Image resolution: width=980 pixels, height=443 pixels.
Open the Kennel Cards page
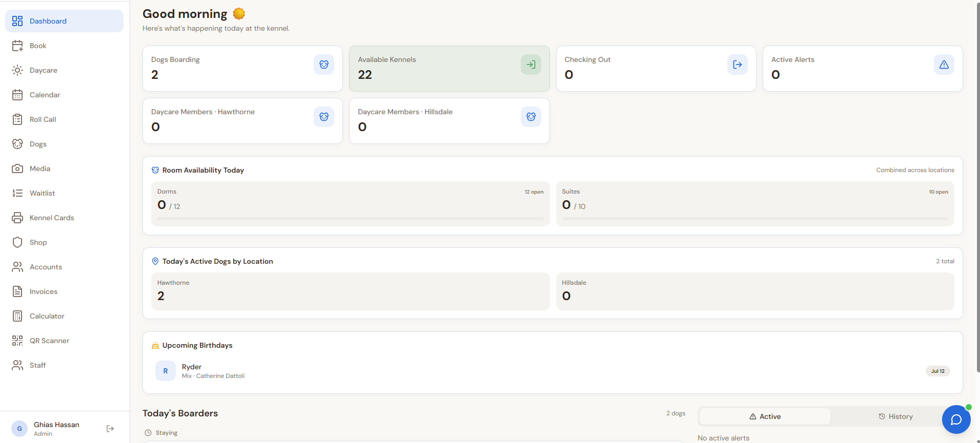(x=65, y=218)
